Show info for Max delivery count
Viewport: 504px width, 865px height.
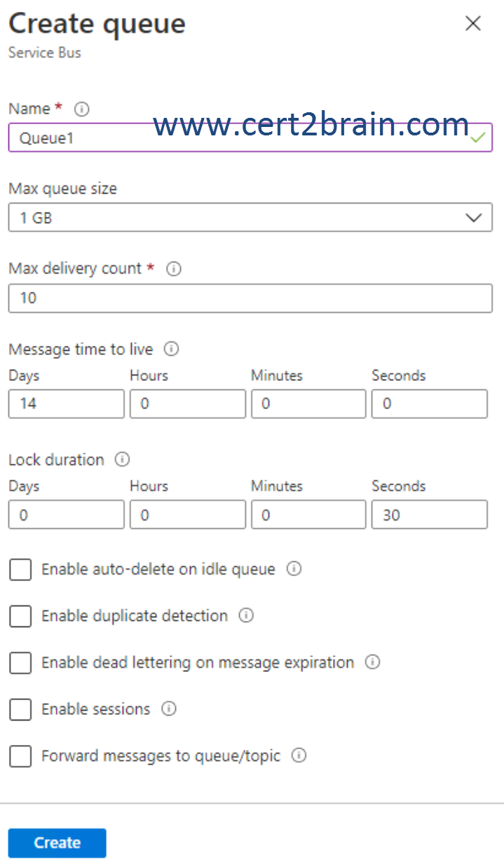pos(174,269)
